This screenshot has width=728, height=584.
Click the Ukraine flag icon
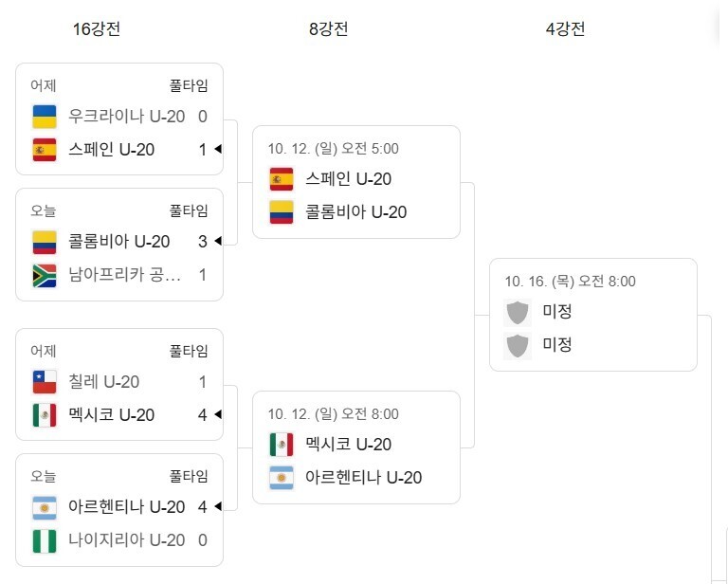[44, 117]
